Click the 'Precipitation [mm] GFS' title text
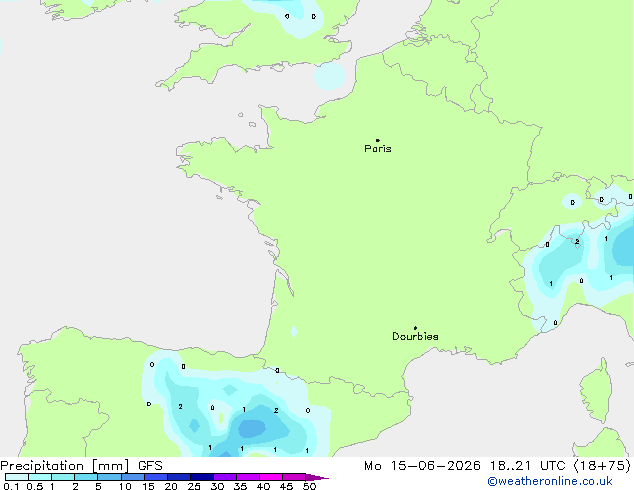Image resolution: width=634 pixels, height=490 pixels. pyautogui.click(x=81, y=466)
